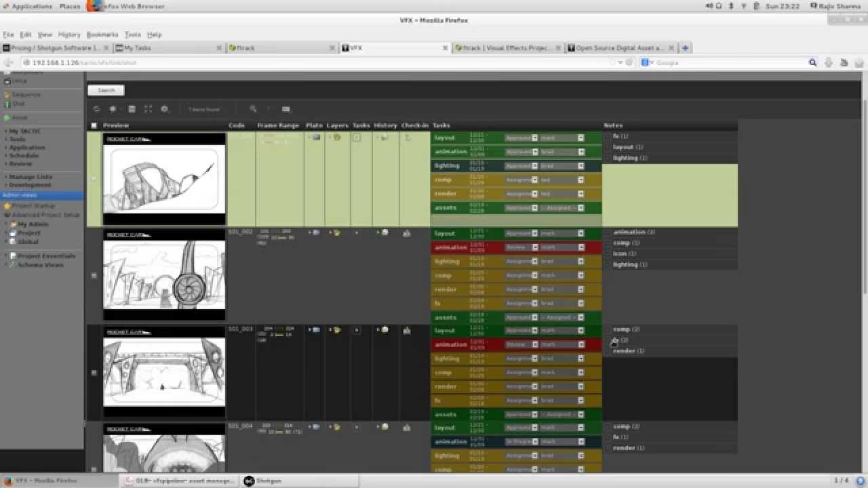
Task: Open the Asset link in the sidebar
Action: (x=20, y=118)
